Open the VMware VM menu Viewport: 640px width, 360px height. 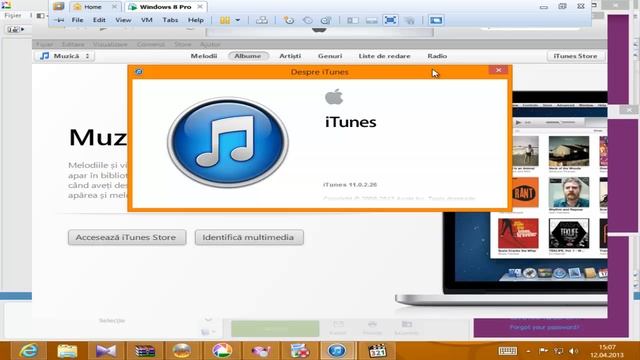[147, 20]
